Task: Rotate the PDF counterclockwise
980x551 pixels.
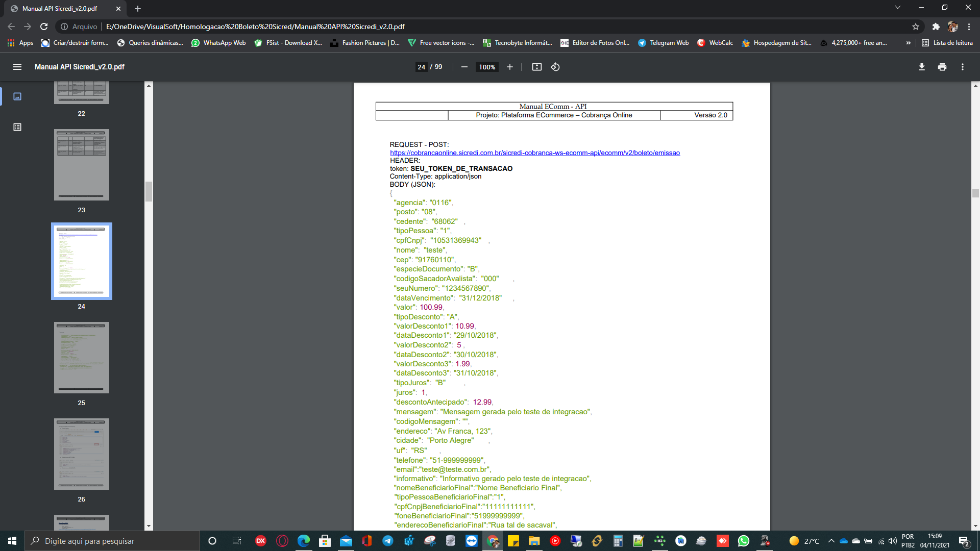Action: pyautogui.click(x=555, y=67)
